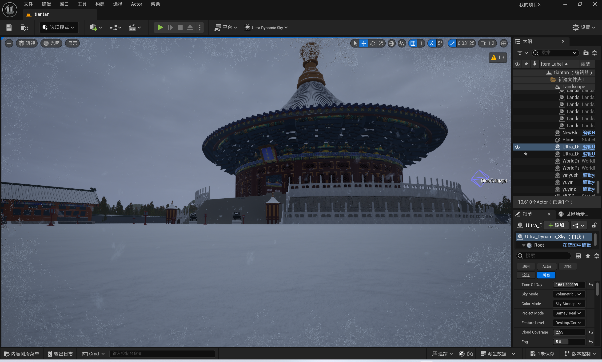Click the viewport layout maximize icon
This screenshot has width=602, height=362.
[504, 43]
